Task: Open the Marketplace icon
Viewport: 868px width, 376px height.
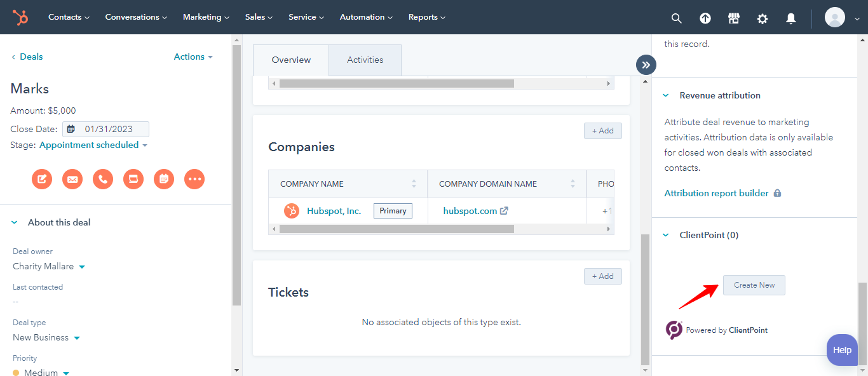Action: point(734,18)
